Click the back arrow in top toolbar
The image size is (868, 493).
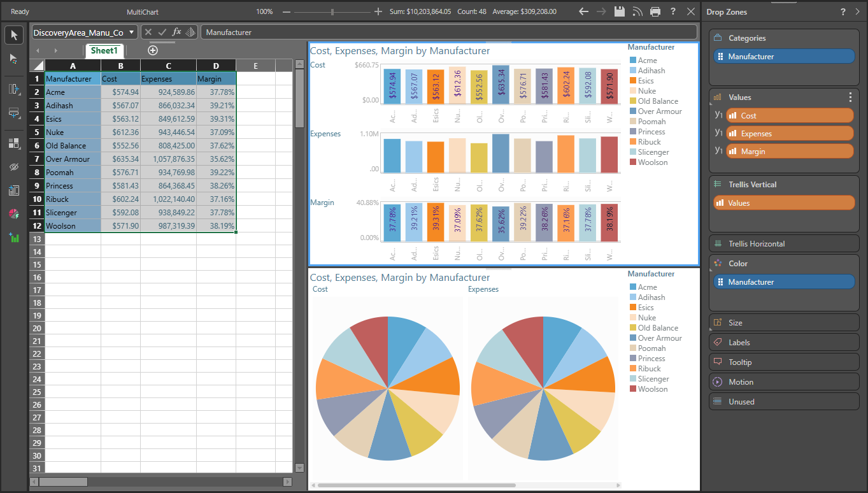click(583, 11)
